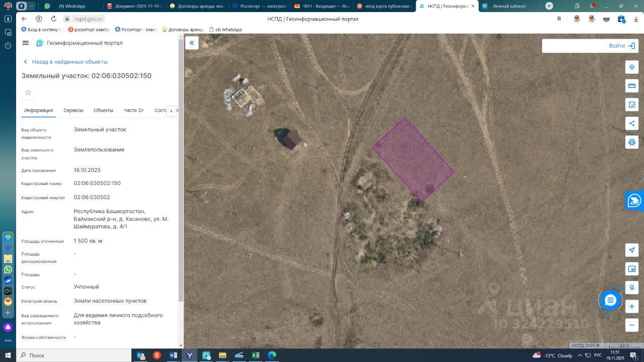The image size is (644, 362).
Task: Open the Windows Start menu
Action: click(x=8, y=355)
